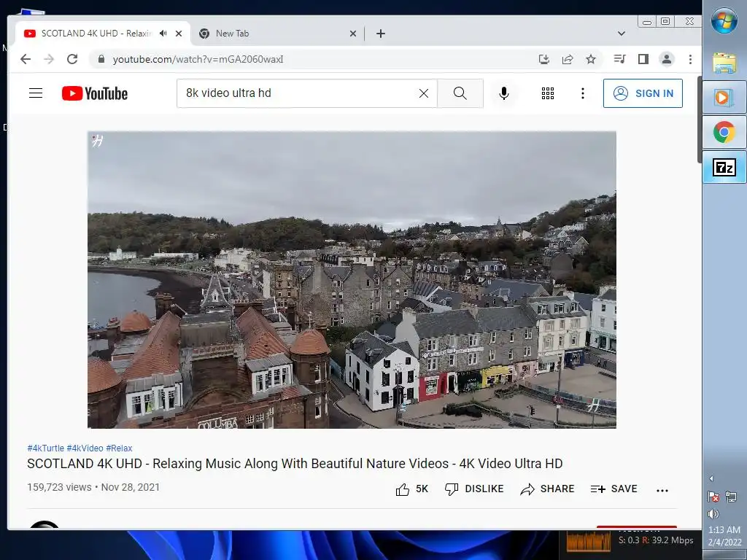747x560 pixels.
Task: Open the media controls icon in Chrome toolbar
Action: click(620, 59)
